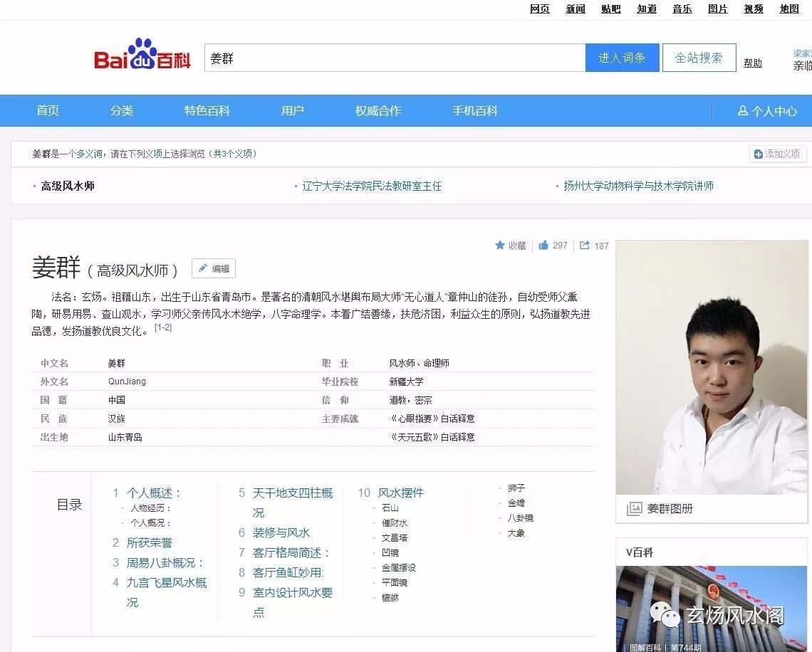Click the thumbs-up like icon

[543, 246]
